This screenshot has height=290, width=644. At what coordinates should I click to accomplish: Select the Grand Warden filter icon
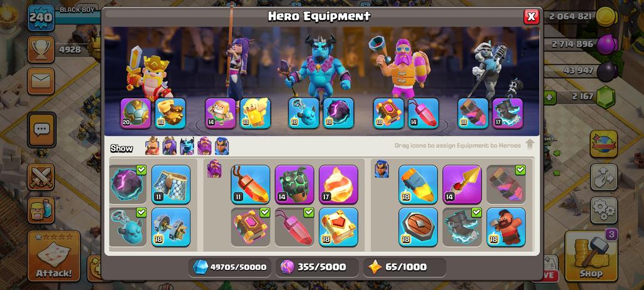(204, 146)
